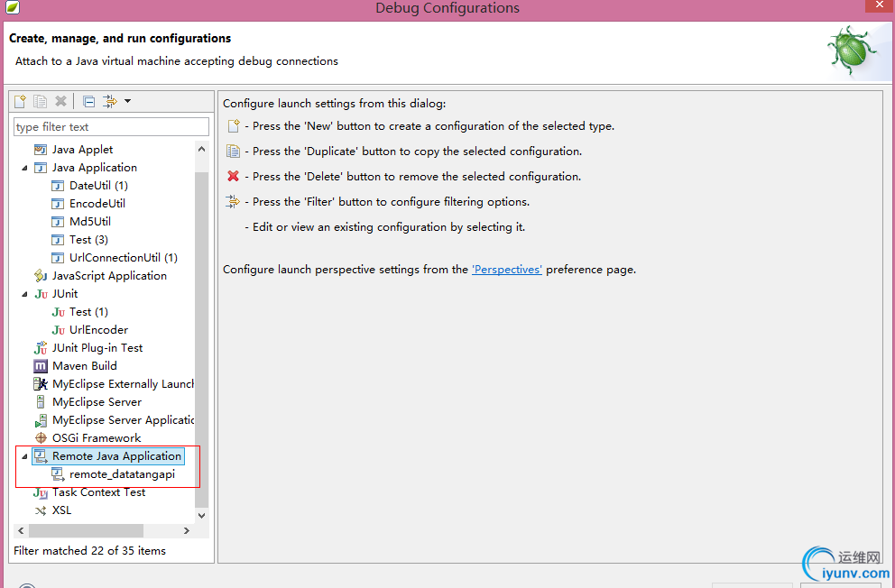Select the Maven Build icon
The height and width of the screenshot is (588, 895).
(x=41, y=366)
